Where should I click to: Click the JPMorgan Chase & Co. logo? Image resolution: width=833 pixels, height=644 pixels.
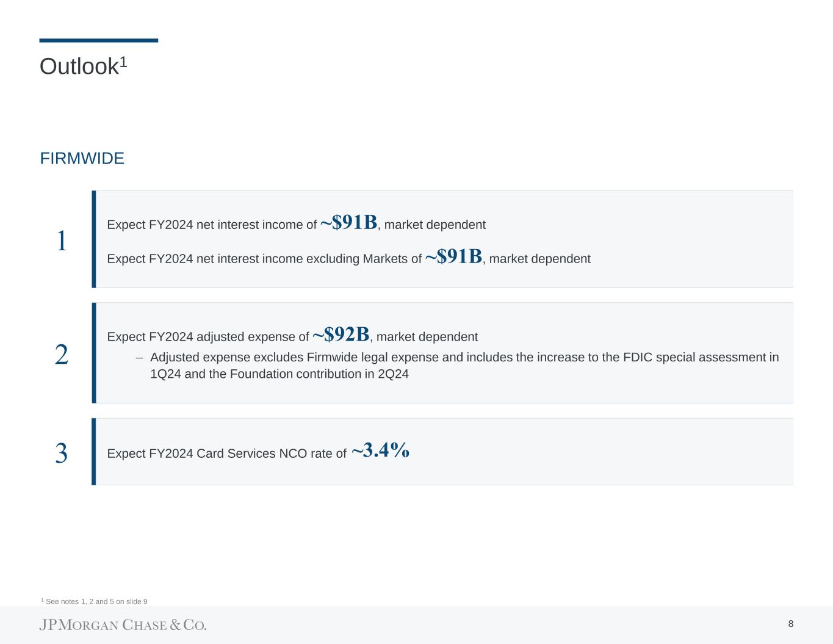tap(123, 625)
